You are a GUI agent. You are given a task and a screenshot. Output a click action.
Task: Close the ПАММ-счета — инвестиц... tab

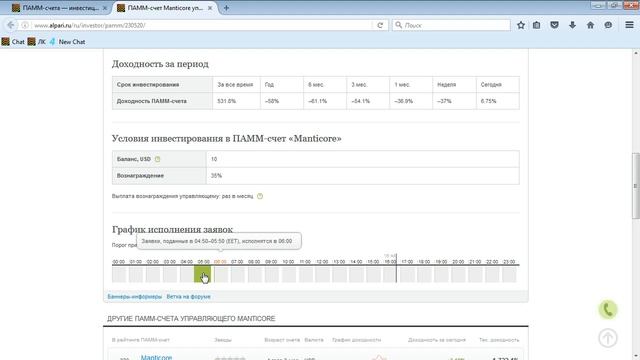click(104, 8)
